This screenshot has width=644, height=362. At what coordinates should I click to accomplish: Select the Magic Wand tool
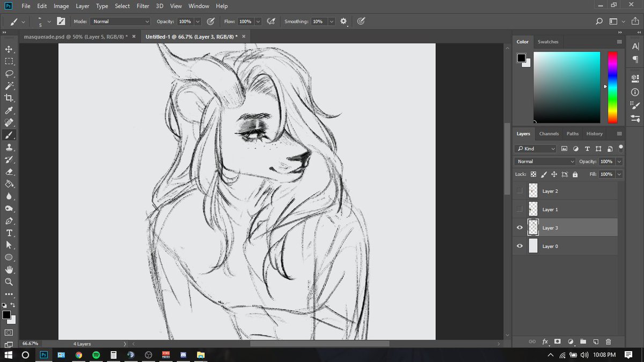(9, 86)
